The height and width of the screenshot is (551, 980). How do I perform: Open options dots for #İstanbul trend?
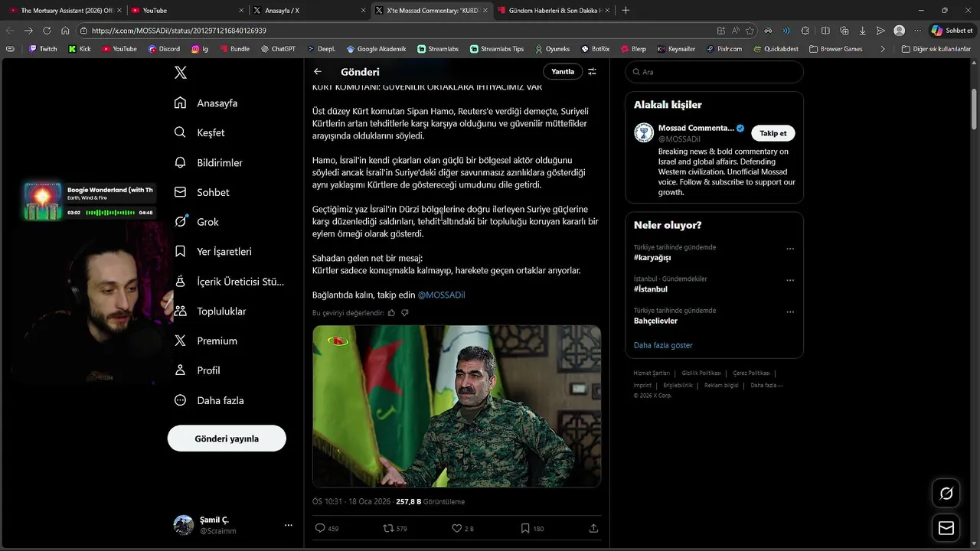[x=790, y=280]
